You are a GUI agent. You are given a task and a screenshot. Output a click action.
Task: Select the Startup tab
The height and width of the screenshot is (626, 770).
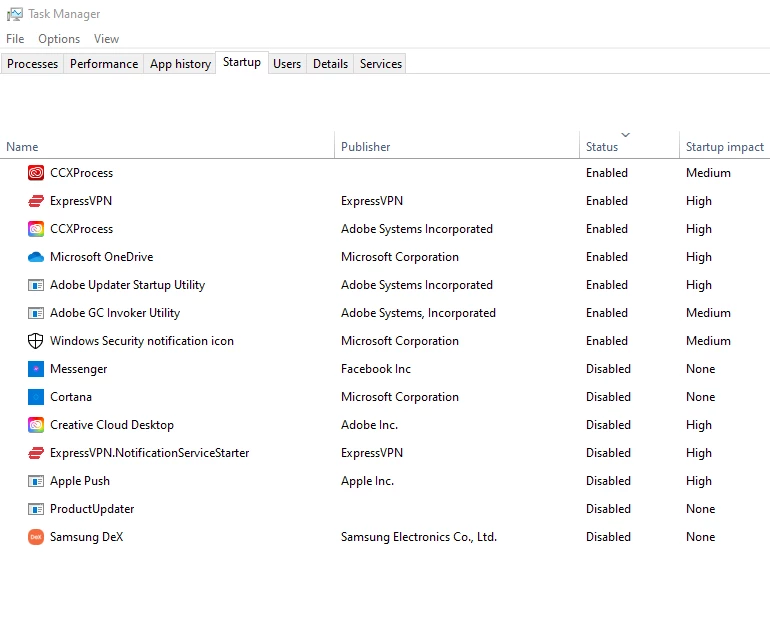[242, 62]
